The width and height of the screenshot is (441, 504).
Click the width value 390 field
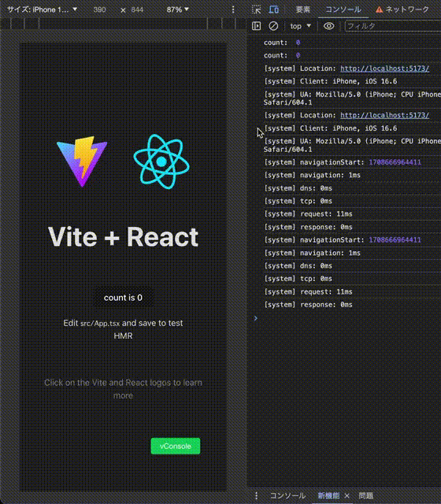point(99,9)
